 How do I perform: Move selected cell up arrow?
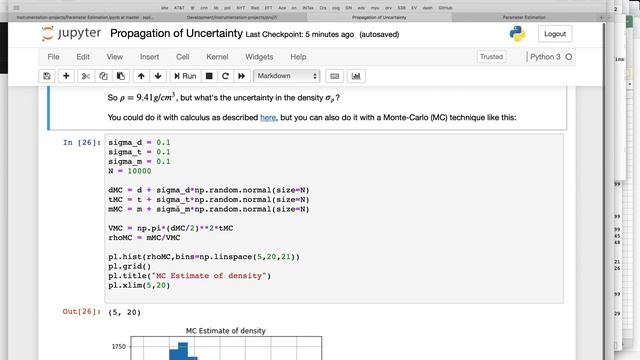click(141, 76)
